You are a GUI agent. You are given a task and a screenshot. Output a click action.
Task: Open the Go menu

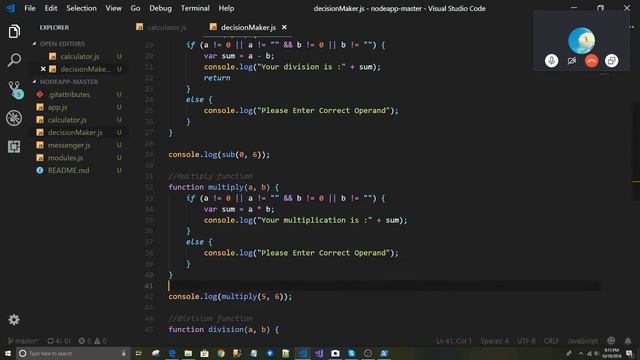pyautogui.click(x=135, y=8)
